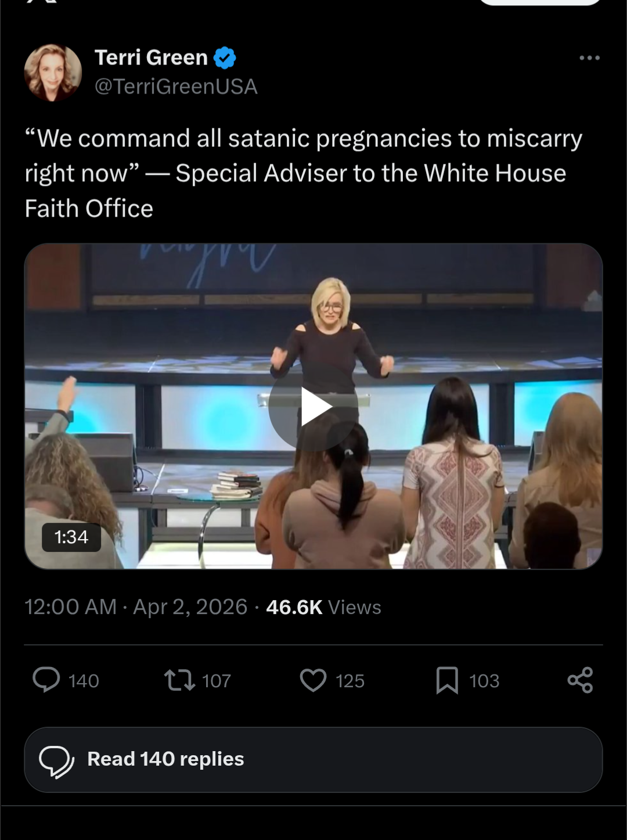
Task: Open the share icon options
Action: coord(580,680)
